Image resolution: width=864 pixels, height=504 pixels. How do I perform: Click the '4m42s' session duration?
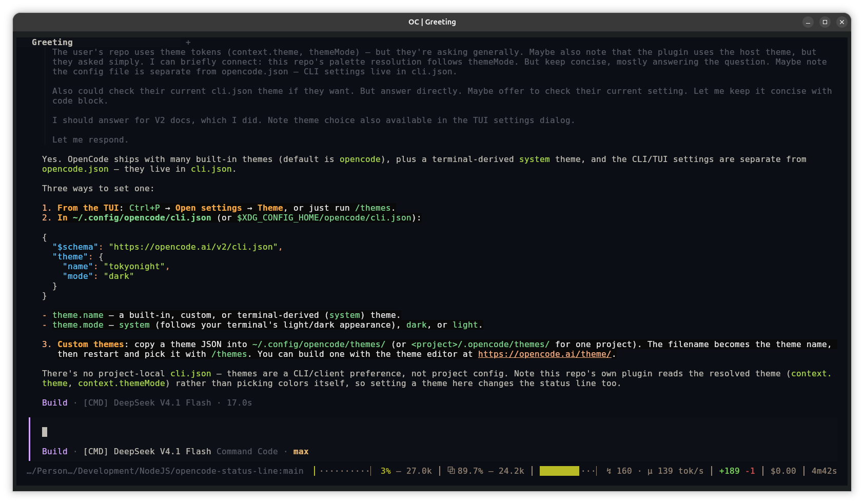pos(824,471)
